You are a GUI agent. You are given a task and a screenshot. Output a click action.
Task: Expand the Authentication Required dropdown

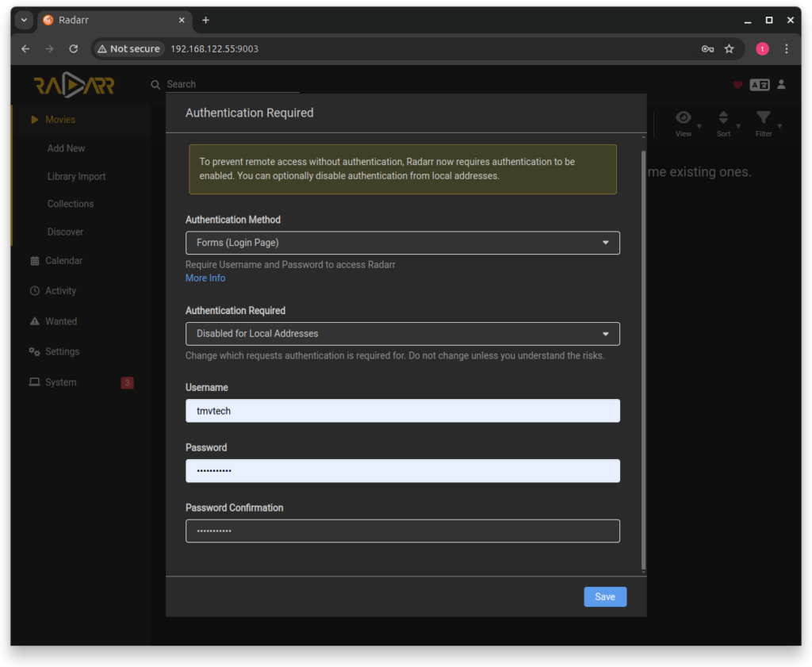402,334
